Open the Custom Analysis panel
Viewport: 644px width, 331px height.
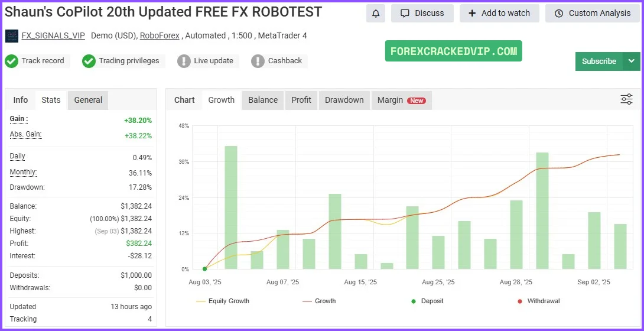(593, 14)
